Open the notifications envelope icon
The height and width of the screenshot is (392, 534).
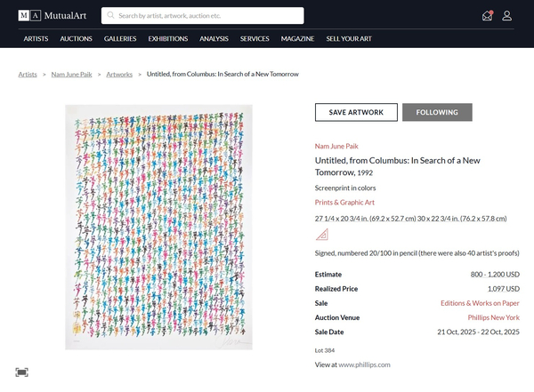486,15
